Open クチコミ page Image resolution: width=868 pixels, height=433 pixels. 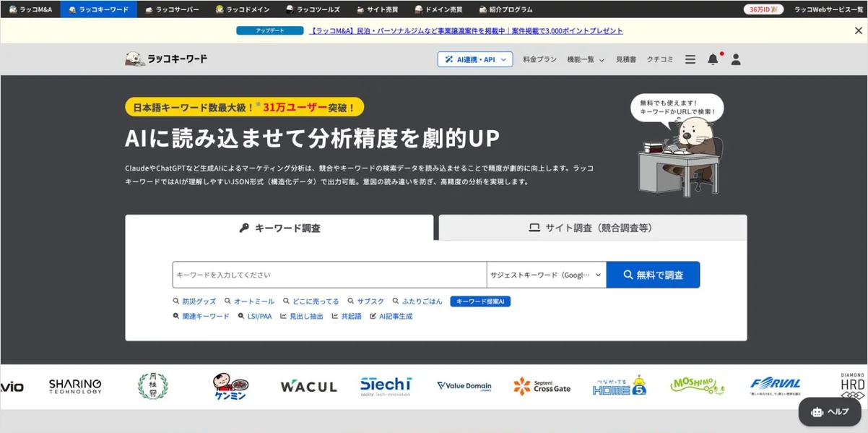(x=660, y=59)
